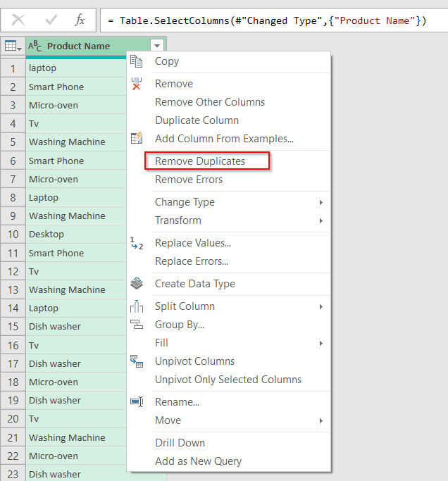Select Remove Other Columns
448x481 pixels.
coord(210,102)
